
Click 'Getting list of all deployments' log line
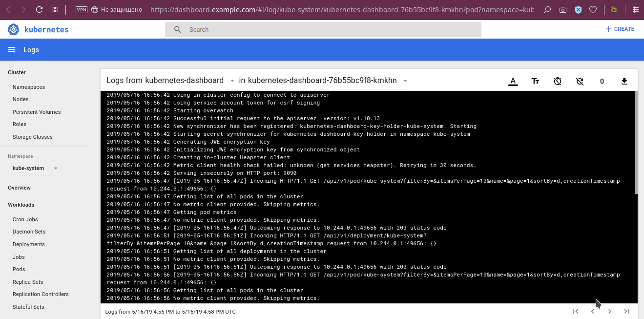coord(216,251)
